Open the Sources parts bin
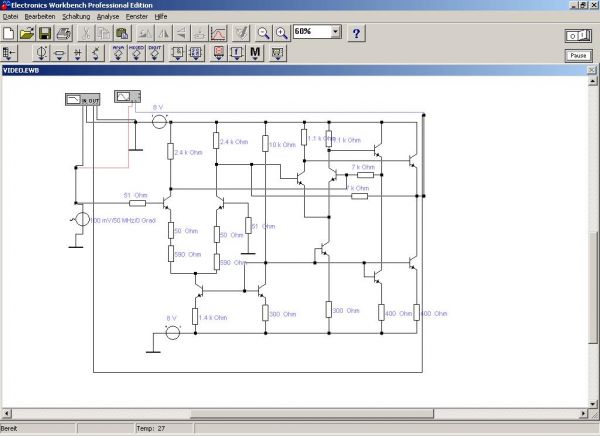Screen dimensions: 600x436 pos(42,53)
